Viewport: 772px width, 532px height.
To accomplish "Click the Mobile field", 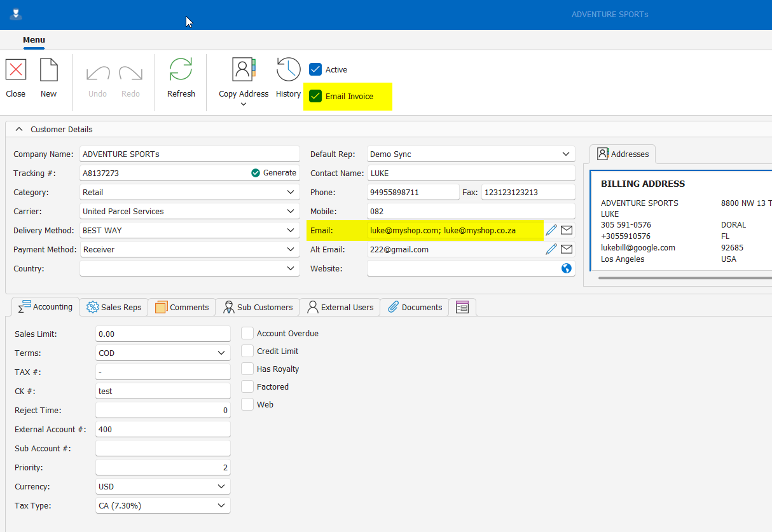I will coord(471,211).
